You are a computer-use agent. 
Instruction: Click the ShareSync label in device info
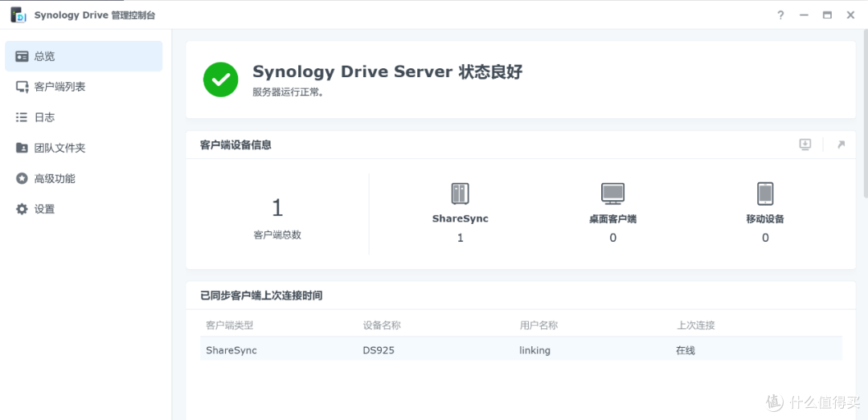[x=460, y=218]
